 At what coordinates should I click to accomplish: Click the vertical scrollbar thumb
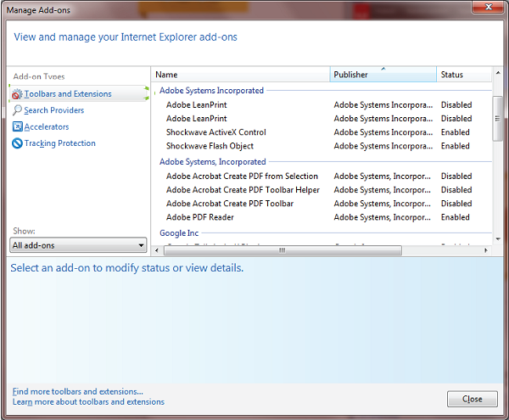tap(497, 119)
